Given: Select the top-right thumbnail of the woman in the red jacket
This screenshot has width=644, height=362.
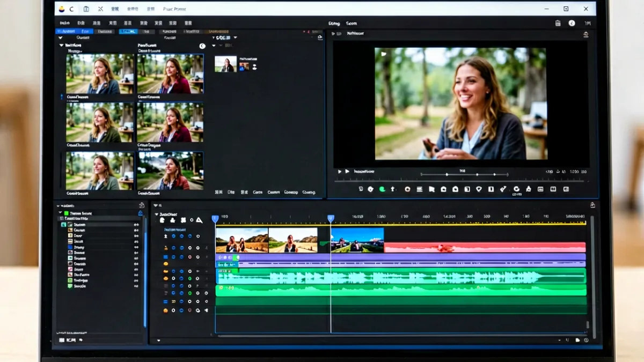Looking at the screenshot, I should coord(170,73).
